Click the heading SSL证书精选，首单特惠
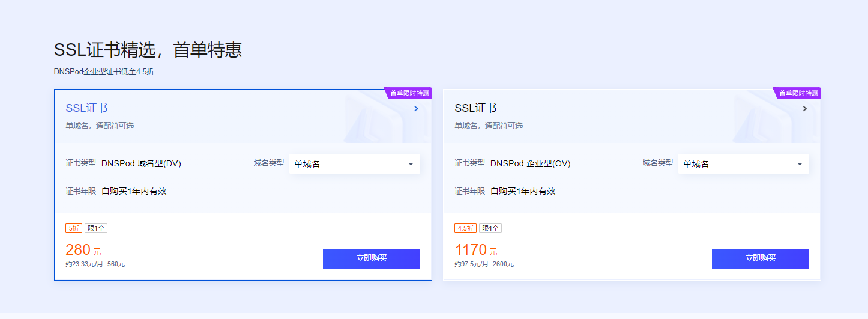The width and height of the screenshot is (868, 319). click(148, 50)
